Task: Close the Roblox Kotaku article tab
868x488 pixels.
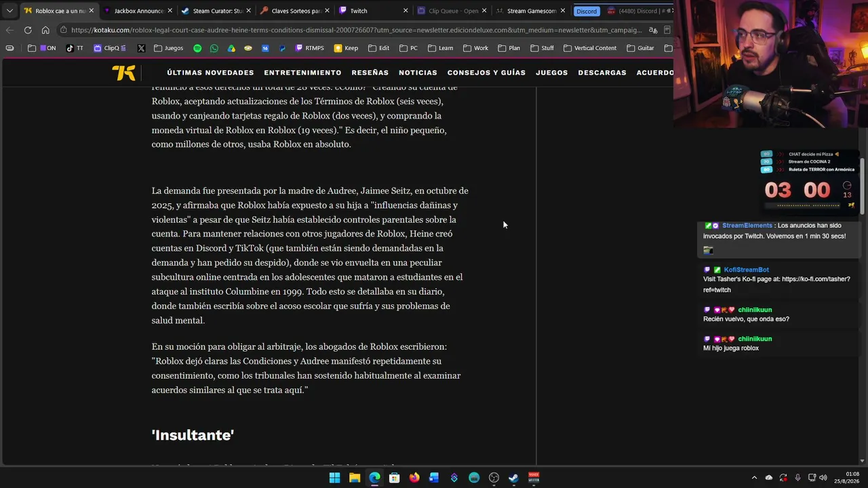Action: tap(91, 11)
